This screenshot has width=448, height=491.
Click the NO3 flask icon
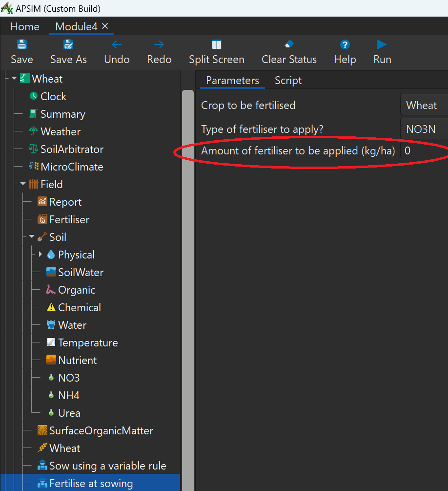tap(51, 377)
